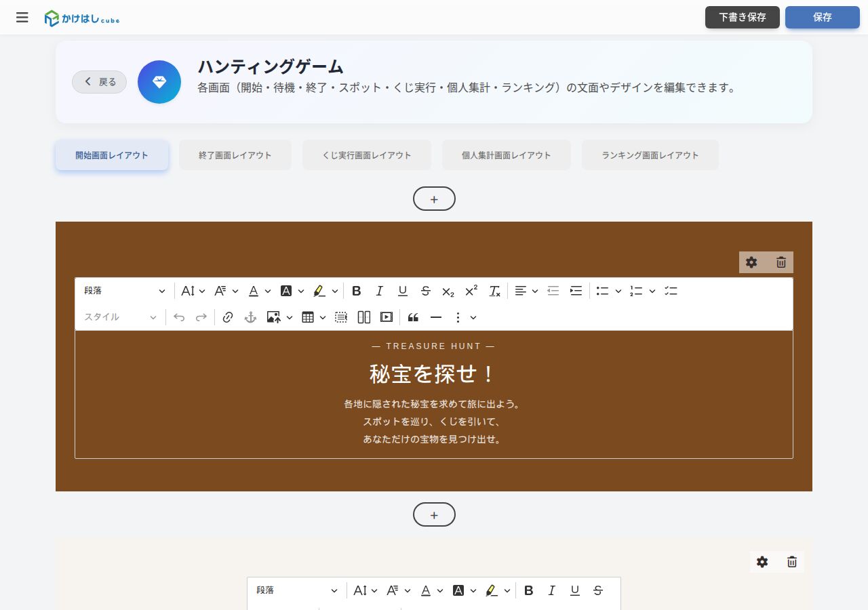This screenshot has width=868, height=610.
Task: Add block above brown section
Action: coord(434,199)
